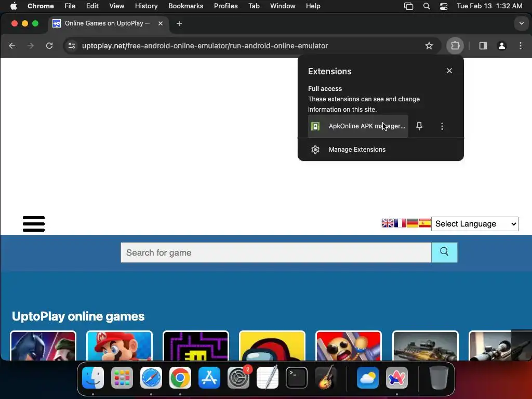Click the address bar URL

pos(205,46)
